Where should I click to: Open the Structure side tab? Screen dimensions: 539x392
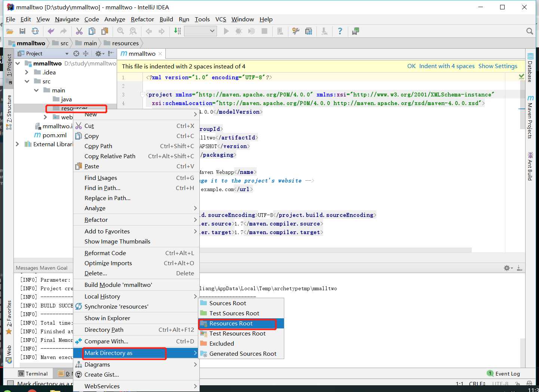tap(9, 112)
